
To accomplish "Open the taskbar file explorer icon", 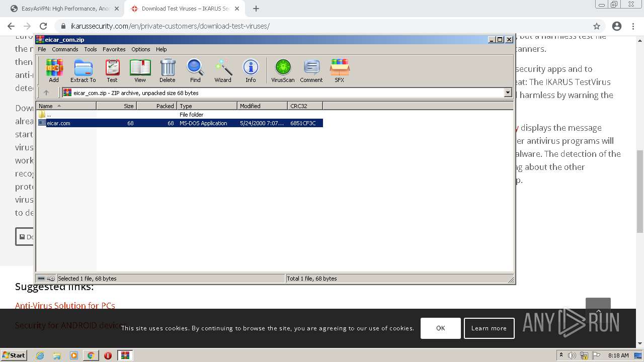I will (x=57, y=355).
